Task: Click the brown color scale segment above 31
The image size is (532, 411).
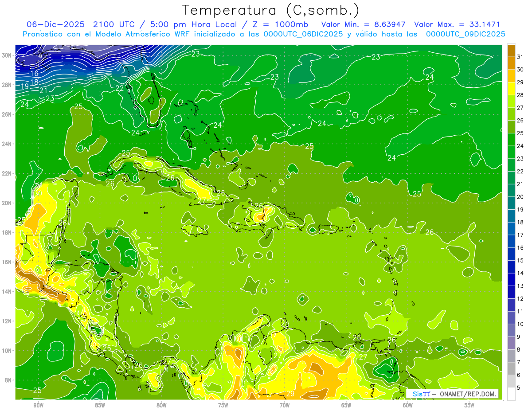Action: click(511, 51)
